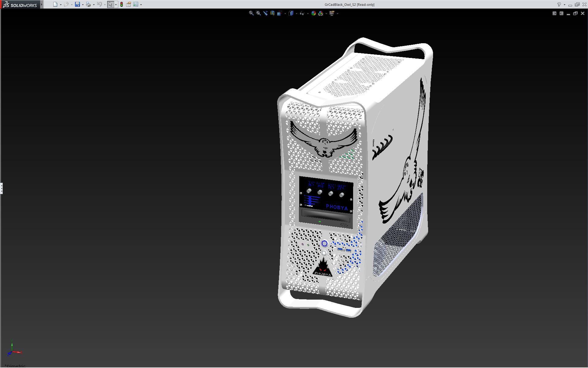Open the View Orientation icon
The height and width of the screenshot is (368, 588).
279,13
